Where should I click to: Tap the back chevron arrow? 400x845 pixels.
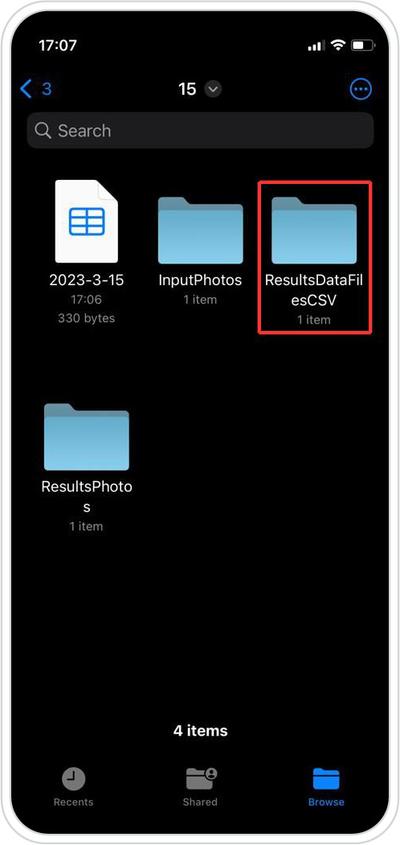click(26, 89)
